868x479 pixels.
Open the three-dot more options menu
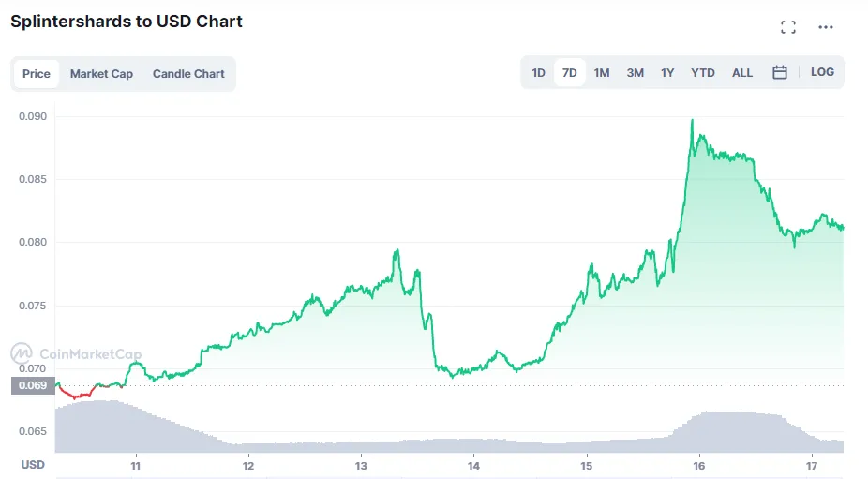(826, 27)
